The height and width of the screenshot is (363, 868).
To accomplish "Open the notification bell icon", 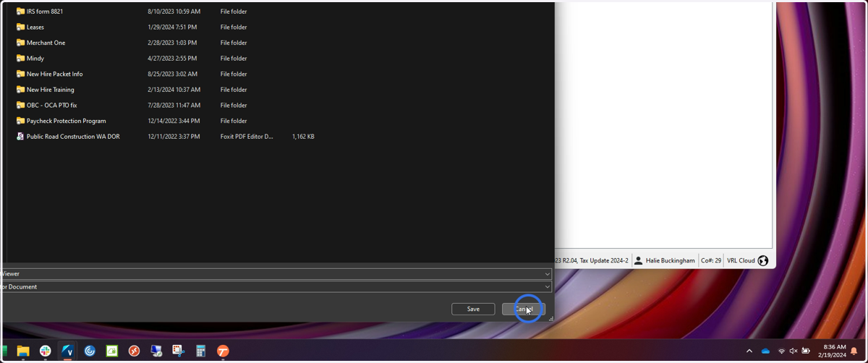I will tap(854, 351).
